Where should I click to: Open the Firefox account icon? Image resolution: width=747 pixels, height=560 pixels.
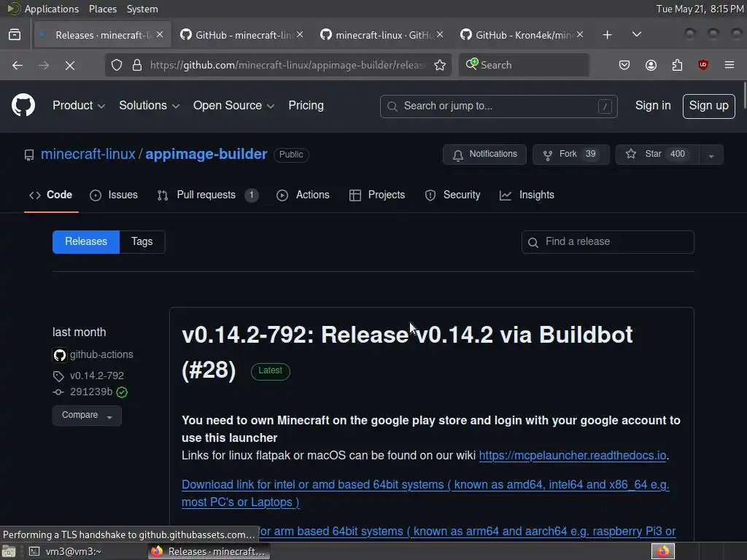(651, 65)
